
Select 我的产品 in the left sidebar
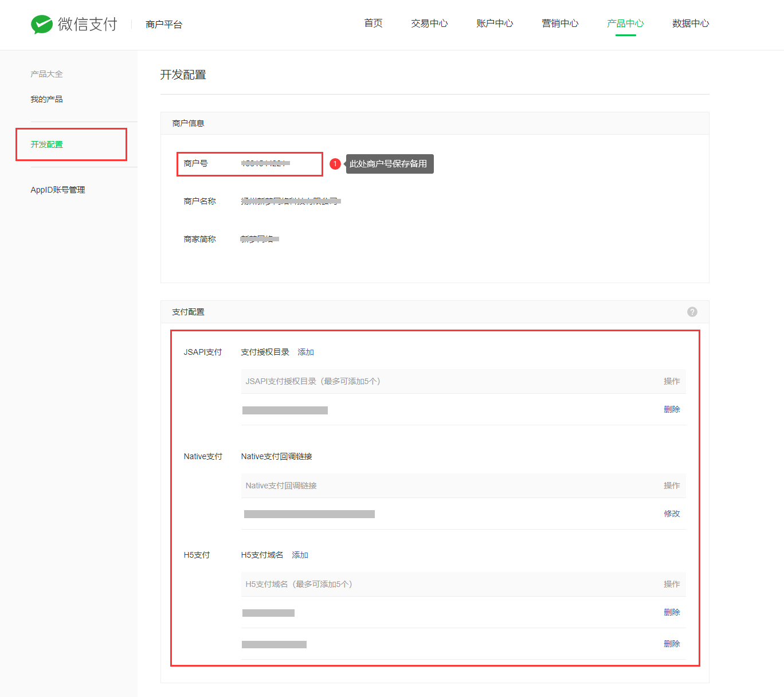46,99
